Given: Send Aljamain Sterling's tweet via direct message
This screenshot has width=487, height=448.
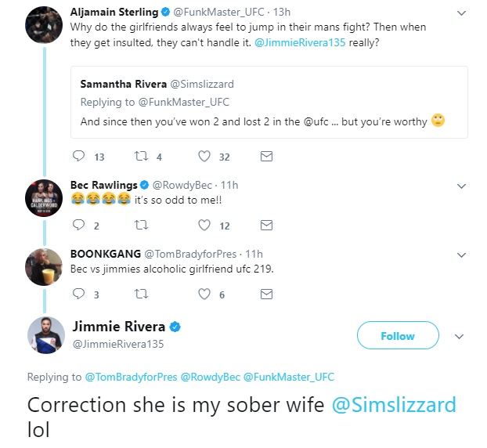Looking at the screenshot, I should (266, 157).
